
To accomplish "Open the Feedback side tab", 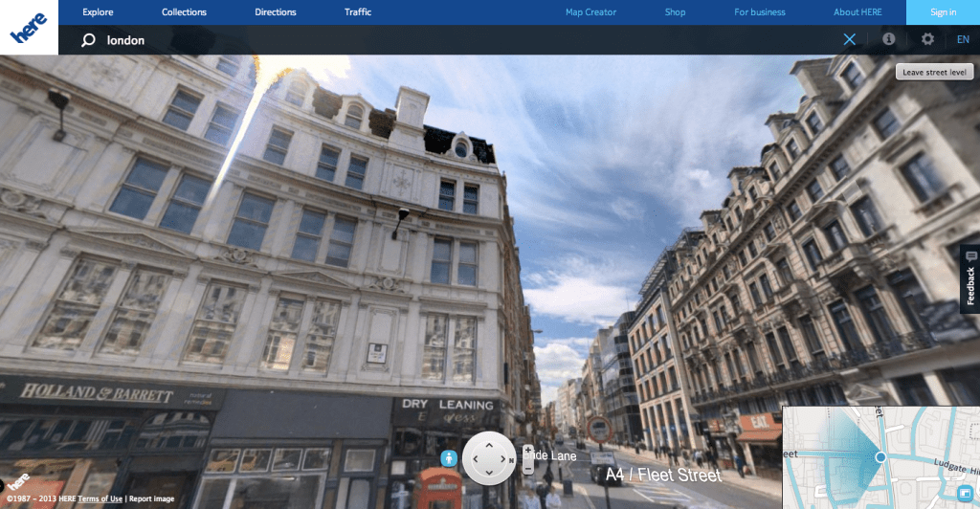I will pos(970,279).
